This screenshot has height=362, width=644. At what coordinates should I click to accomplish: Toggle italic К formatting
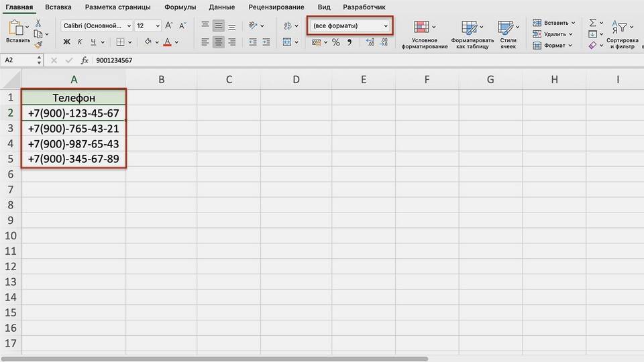click(x=80, y=42)
